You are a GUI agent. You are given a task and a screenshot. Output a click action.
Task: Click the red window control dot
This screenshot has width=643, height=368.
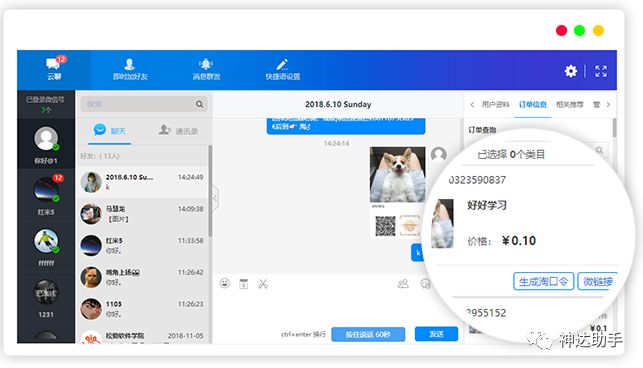561,30
